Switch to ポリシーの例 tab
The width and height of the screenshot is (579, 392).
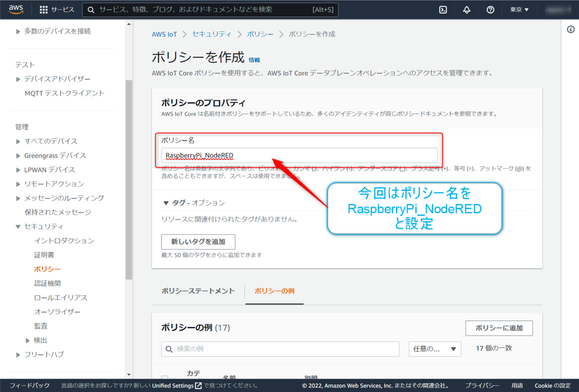(275, 291)
